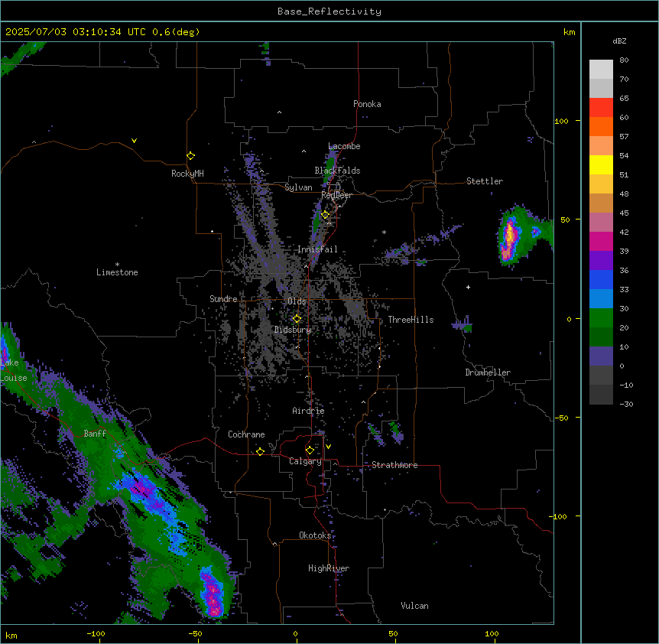Click the yellow marker near Cochrane
The height and width of the screenshot is (644, 659).
(260, 451)
